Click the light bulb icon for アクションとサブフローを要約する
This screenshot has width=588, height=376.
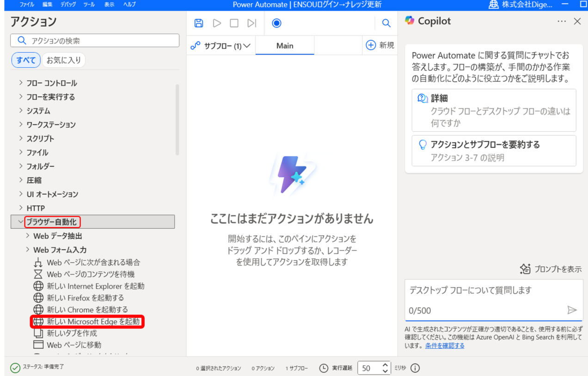click(423, 145)
